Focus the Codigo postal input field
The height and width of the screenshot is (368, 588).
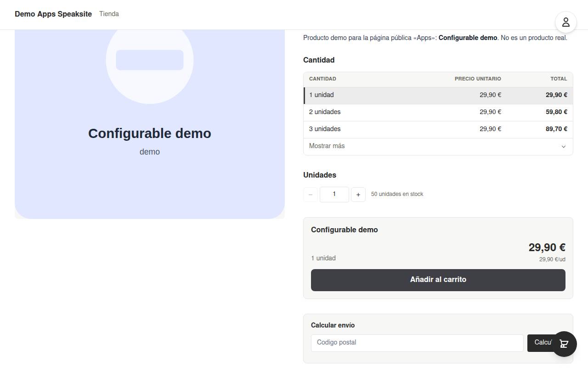tap(417, 343)
